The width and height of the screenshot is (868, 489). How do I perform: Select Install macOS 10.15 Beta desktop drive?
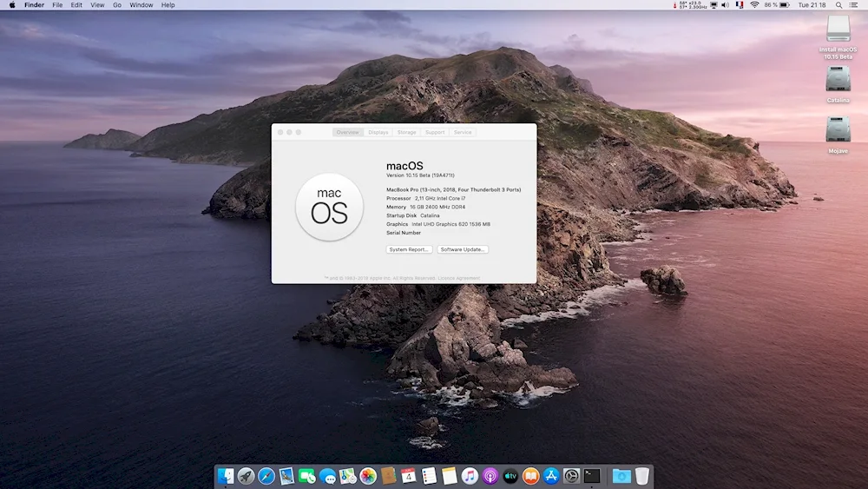tap(838, 36)
